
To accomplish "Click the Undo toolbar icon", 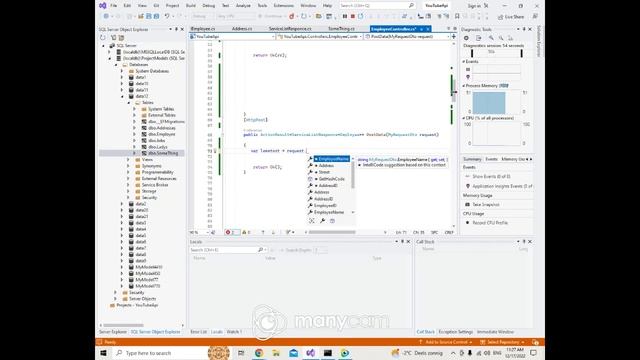I will [167, 16].
